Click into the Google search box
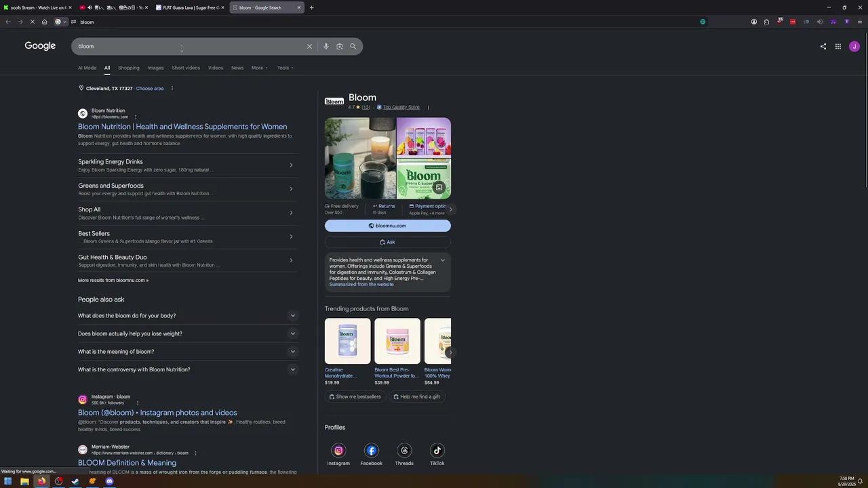The width and height of the screenshot is (868, 488). pyautogui.click(x=190, y=46)
